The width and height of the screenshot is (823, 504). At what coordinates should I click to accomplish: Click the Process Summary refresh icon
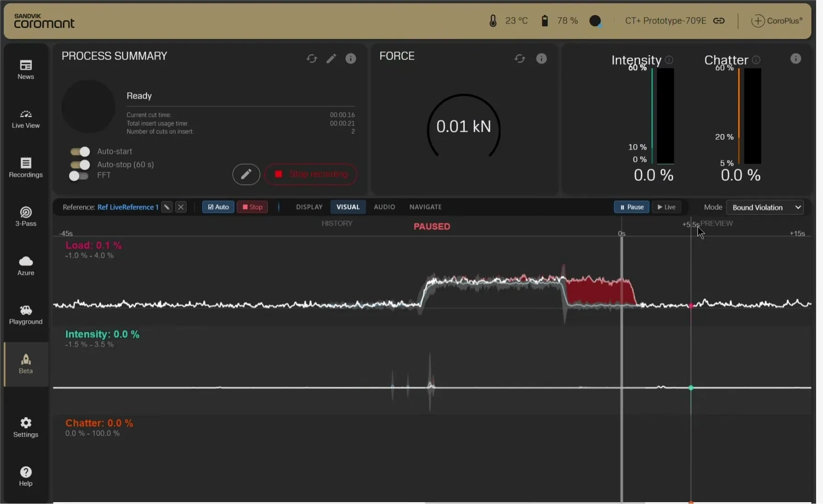[x=312, y=59]
